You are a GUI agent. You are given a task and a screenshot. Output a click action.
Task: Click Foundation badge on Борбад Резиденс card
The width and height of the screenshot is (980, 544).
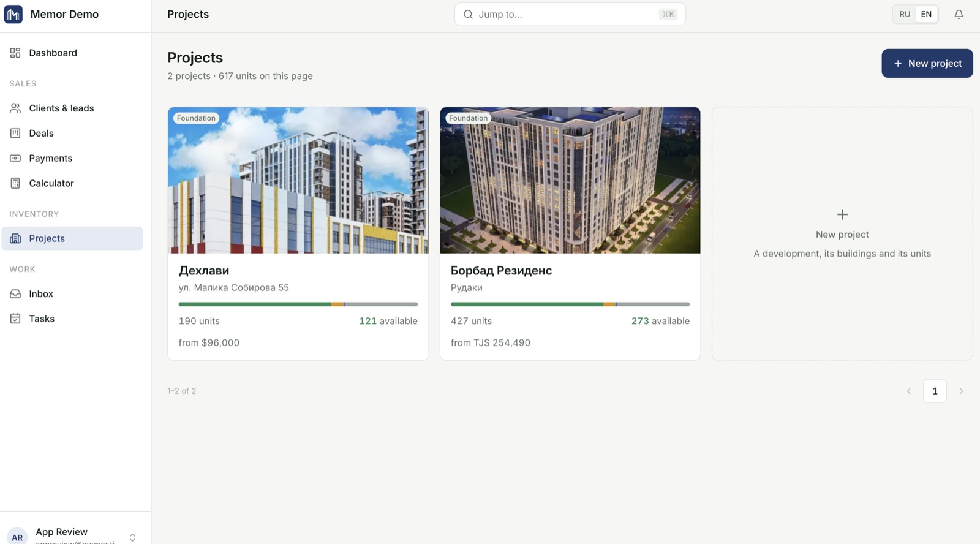point(468,118)
